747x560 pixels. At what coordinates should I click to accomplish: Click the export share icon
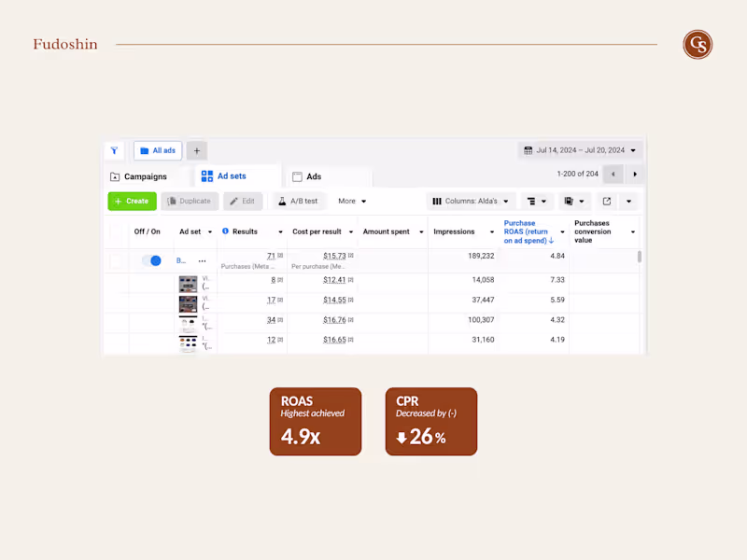(x=606, y=202)
